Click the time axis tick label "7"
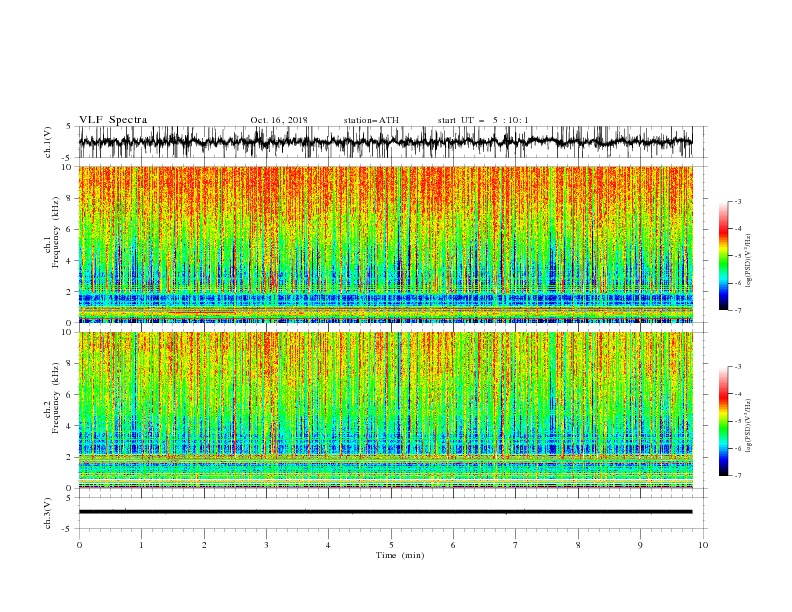Viewport: 792px width, 612px height. [516, 545]
